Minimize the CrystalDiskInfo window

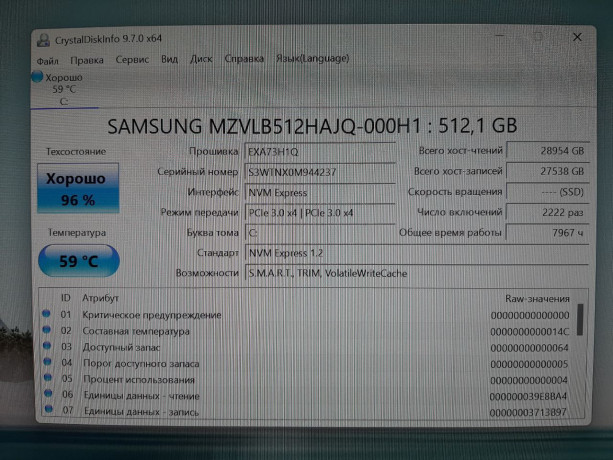(x=500, y=36)
